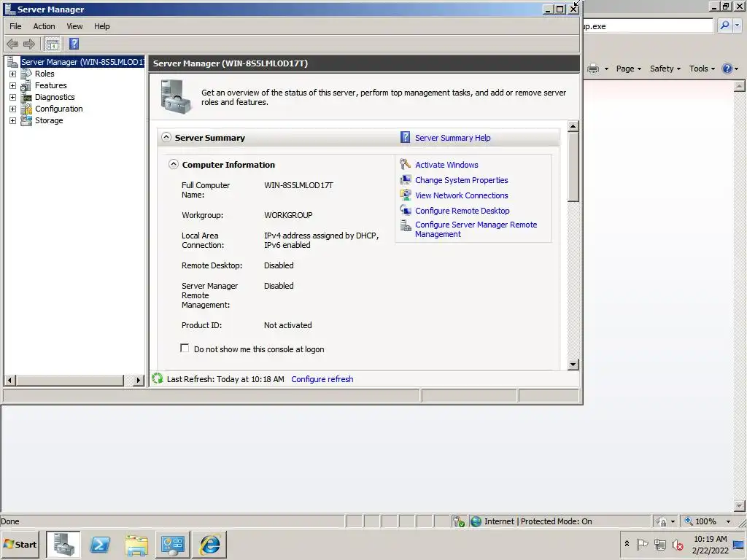The width and height of the screenshot is (747, 560).
Task: Select the Diagnostics tree item
Action: tap(55, 97)
